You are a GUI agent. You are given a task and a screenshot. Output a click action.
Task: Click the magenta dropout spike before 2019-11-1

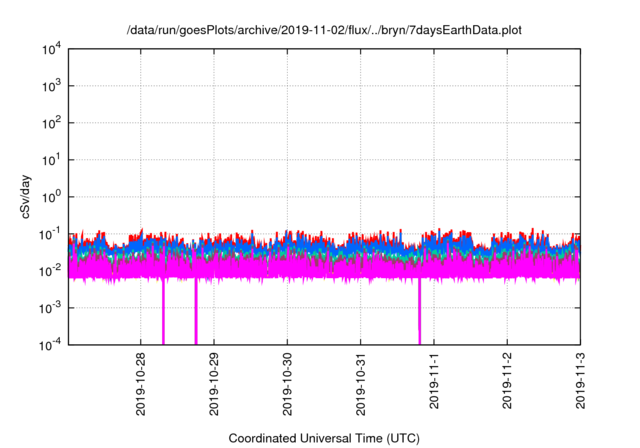(419, 312)
